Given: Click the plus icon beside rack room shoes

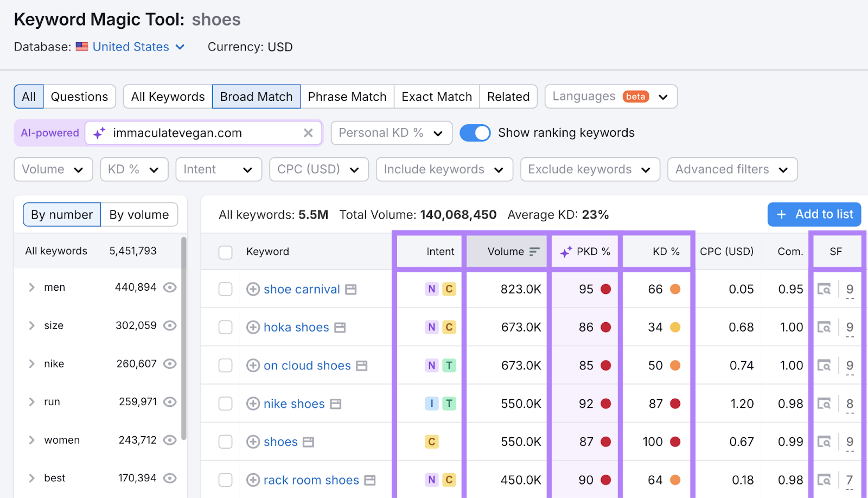Looking at the screenshot, I should (253, 480).
